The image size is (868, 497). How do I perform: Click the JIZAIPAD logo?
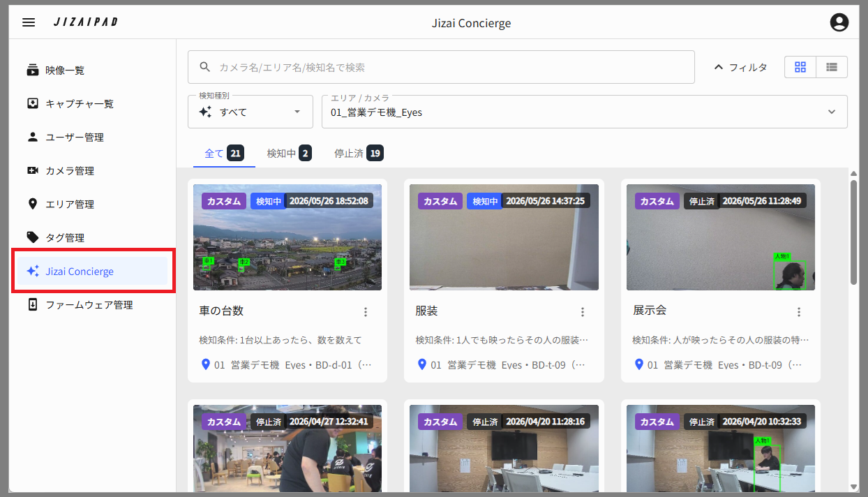tap(85, 22)
